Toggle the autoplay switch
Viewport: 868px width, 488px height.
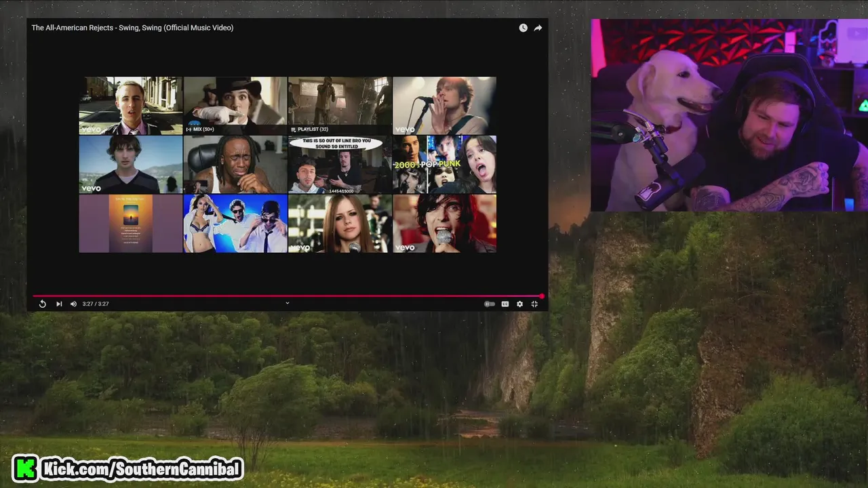pos(490,304)
